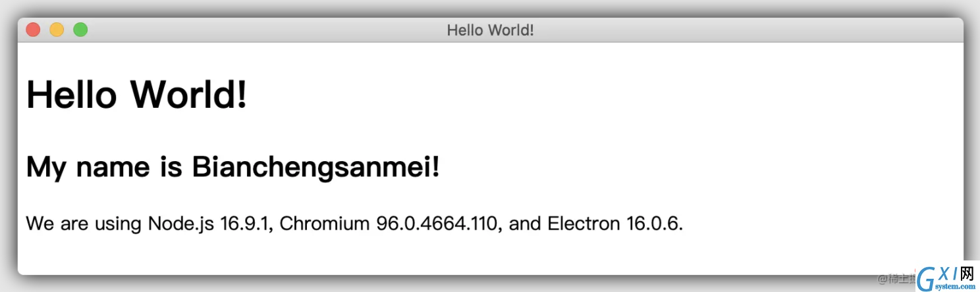Image resolution: width=980 pixels, height=292 pixels.
Task: Click the "We are using" paragraph start
Action: tap(84, 224)
